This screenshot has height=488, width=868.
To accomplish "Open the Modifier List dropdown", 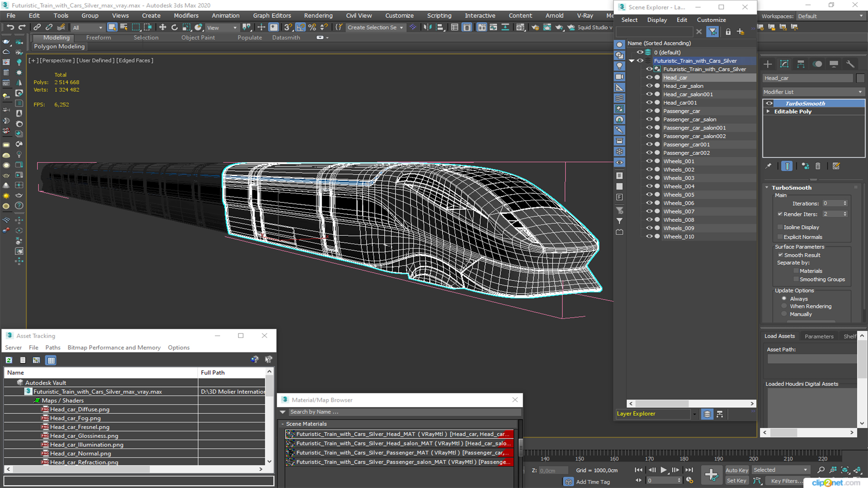I will tap(813, 92).
